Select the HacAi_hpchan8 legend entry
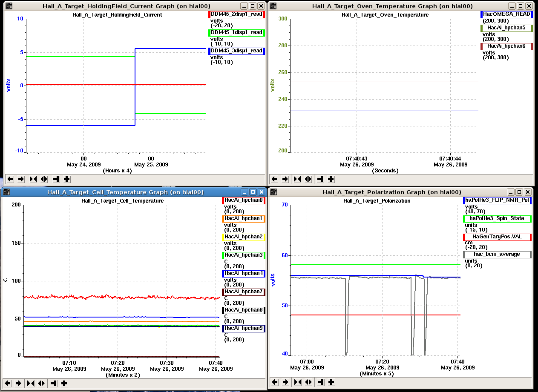This screenshot has height=392, width=538. pos(244,310)
